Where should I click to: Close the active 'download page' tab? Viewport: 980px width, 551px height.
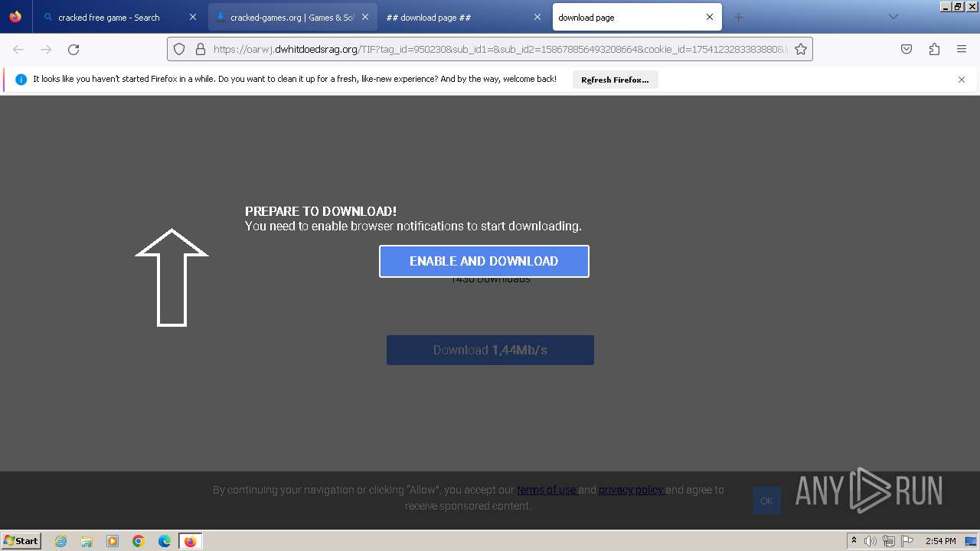[710, 17]
